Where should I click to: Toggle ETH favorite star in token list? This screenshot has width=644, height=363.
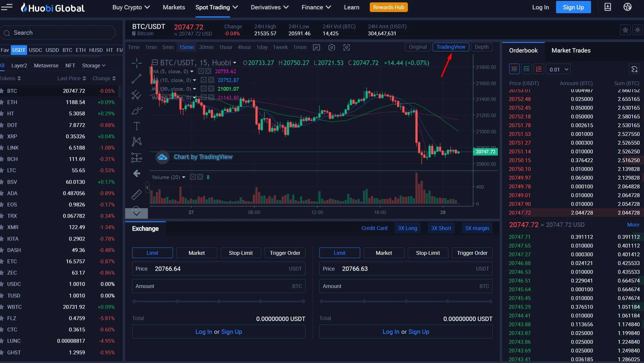pyautogui.click(x=2, y=102)
